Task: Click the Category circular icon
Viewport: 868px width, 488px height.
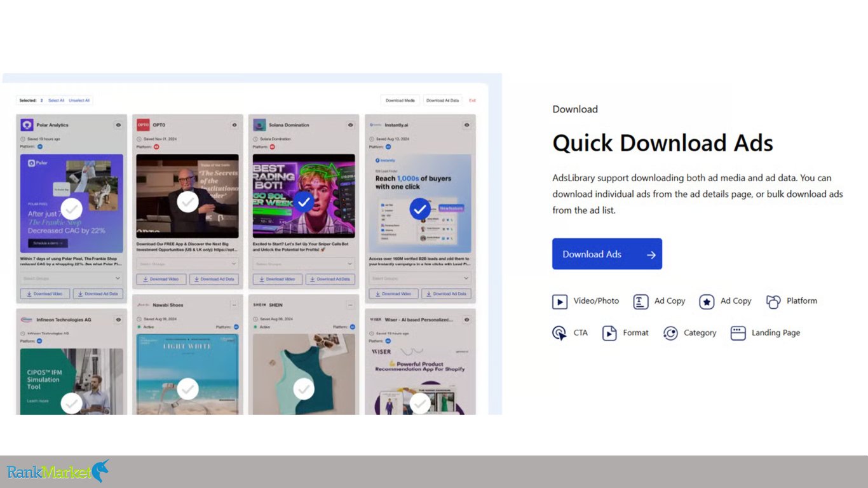Action: (x=670, y=333)
